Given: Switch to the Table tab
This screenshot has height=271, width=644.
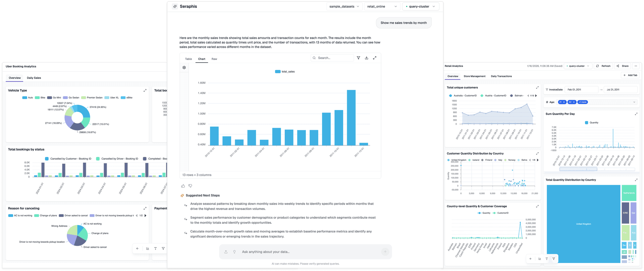Looking at the screenshot, I should pyautogui.click(x=189, y=59).
